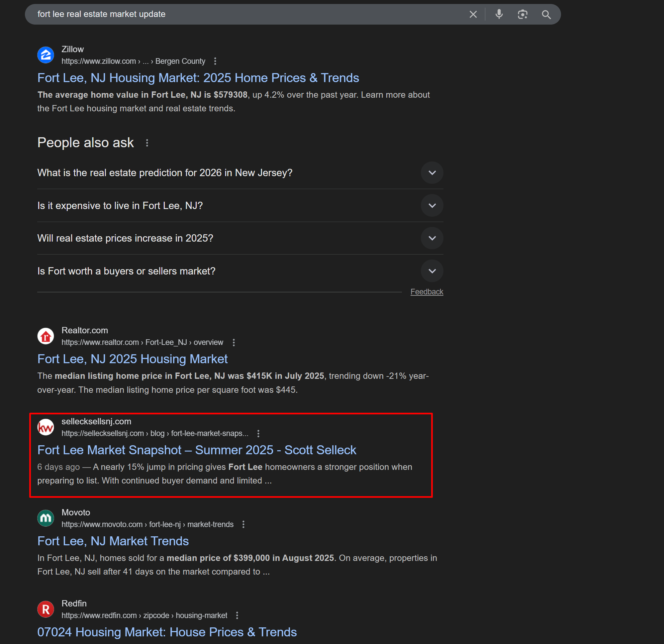664x644 pixels.
Task: Click the Feedback link
Action: click(x=427, y=291)
